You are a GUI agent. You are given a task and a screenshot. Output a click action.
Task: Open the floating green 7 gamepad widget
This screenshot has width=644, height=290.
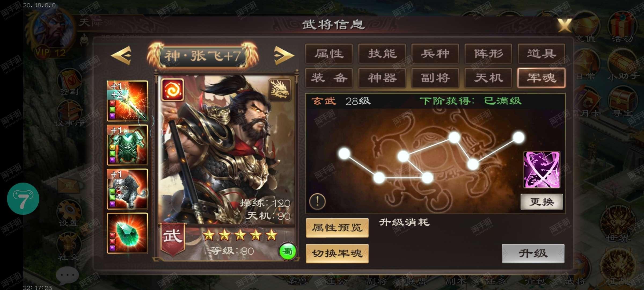(x=23, y=199)
